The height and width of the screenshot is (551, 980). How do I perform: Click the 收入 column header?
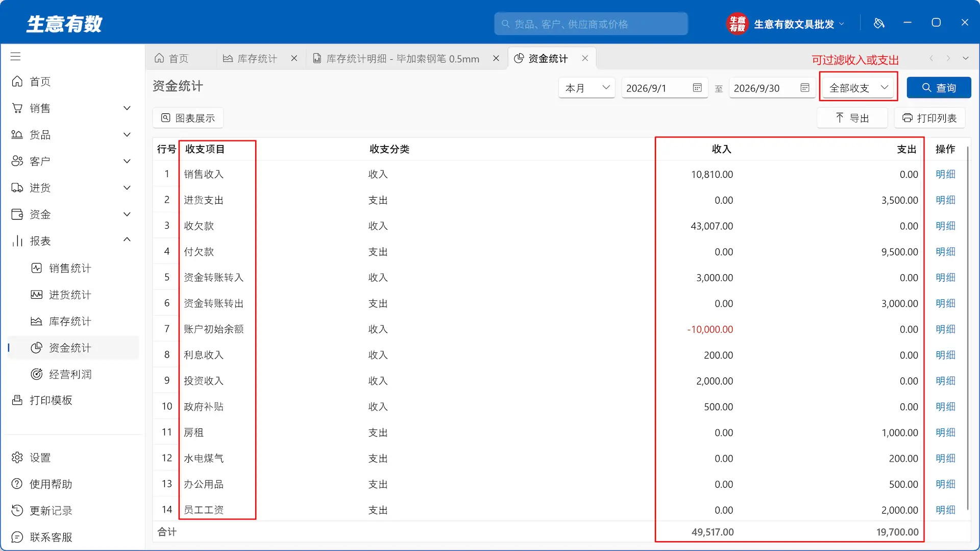(721, 149)
